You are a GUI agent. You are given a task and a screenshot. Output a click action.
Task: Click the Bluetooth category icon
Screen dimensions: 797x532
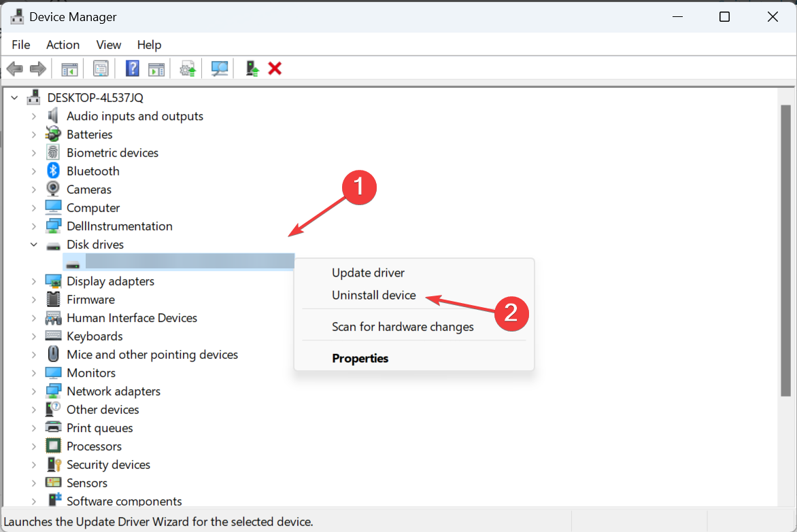[x=53, y=171]
